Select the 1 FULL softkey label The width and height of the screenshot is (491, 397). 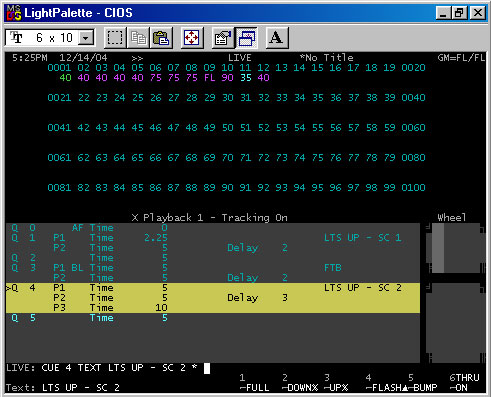[255, 383]
